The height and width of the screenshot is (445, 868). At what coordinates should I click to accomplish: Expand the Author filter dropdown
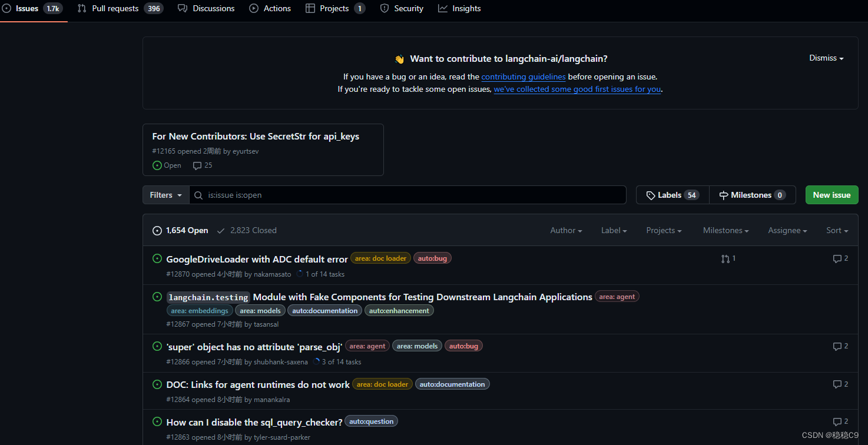566,230
